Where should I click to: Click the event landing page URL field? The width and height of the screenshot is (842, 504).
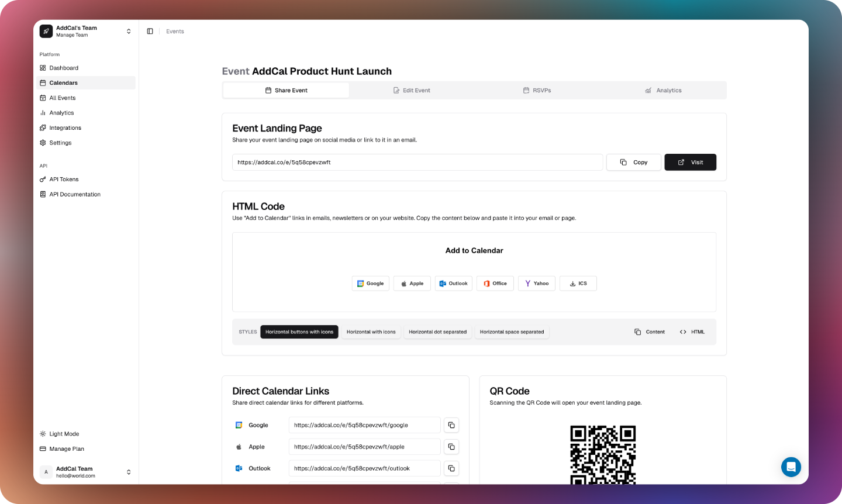point(417,163)
